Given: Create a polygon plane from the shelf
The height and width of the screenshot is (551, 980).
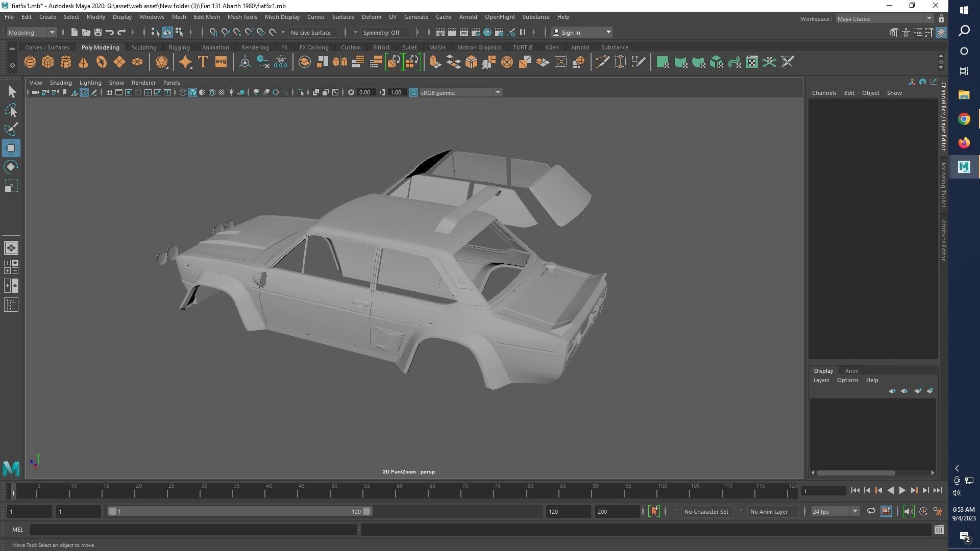Looking at the screenshot, I should click(119, 62).
